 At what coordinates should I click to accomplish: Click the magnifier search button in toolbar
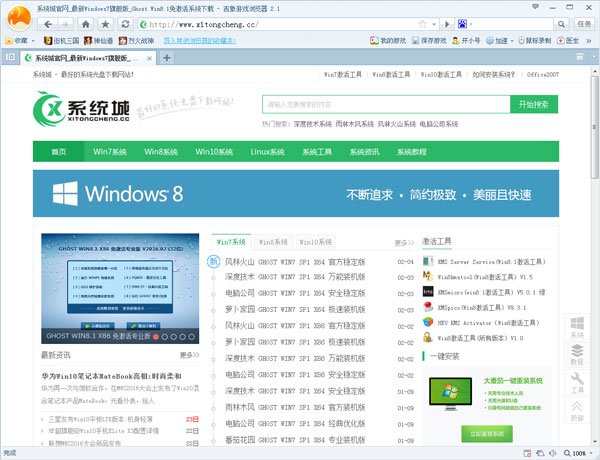(561, 24)
